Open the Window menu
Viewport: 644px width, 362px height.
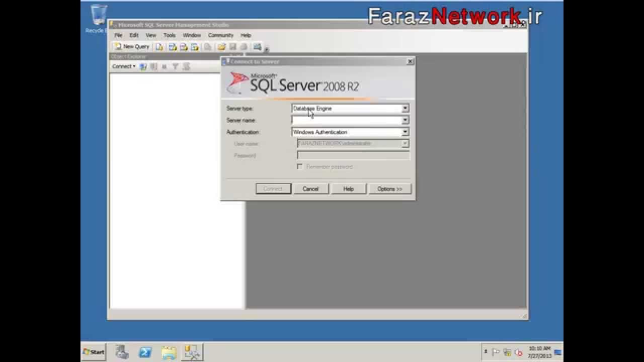(x=192, y=36)
